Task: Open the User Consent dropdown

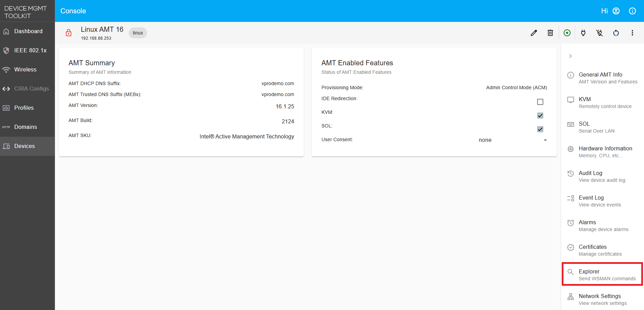Action: coord(512,140)
